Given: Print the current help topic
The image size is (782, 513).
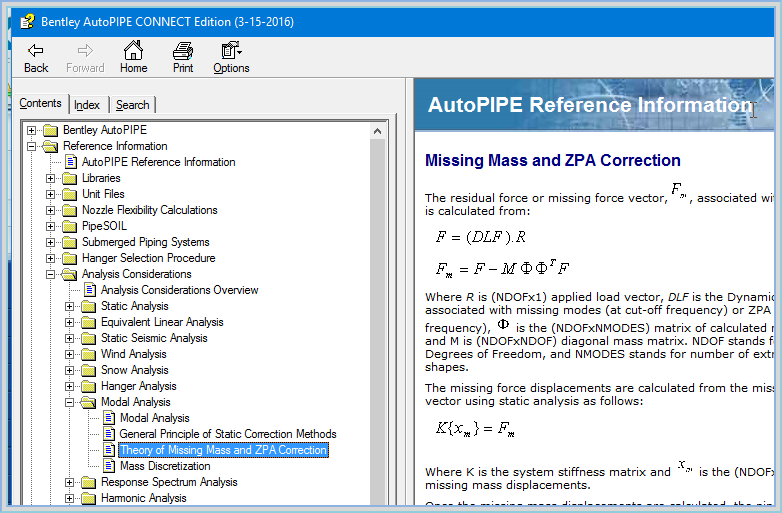Looking at the screenshot, I should [x=183, y=58].
